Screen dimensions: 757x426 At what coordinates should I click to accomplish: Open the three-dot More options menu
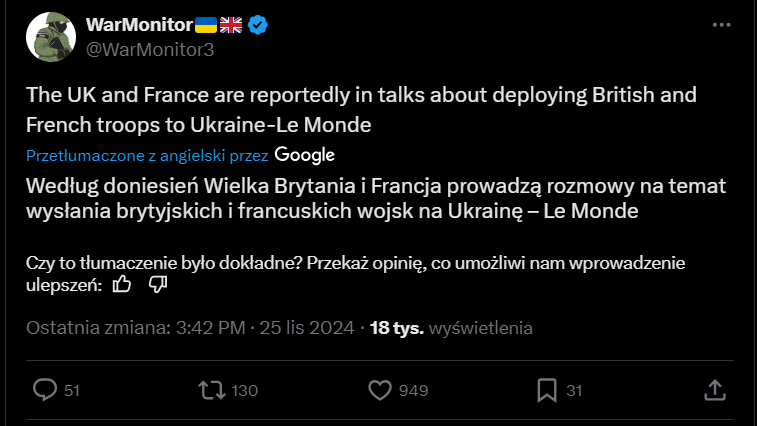(x=722, y=26)
